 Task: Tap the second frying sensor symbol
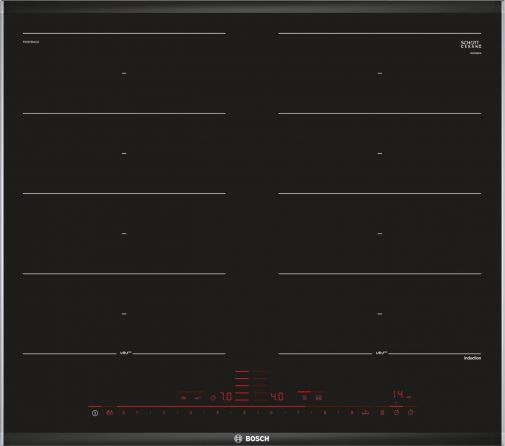tap(198, 398)
